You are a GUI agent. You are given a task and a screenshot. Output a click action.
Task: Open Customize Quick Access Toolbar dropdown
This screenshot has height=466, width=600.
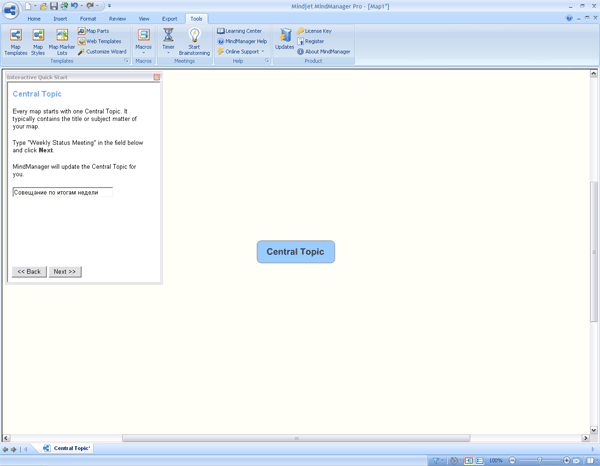coord(109,6)
